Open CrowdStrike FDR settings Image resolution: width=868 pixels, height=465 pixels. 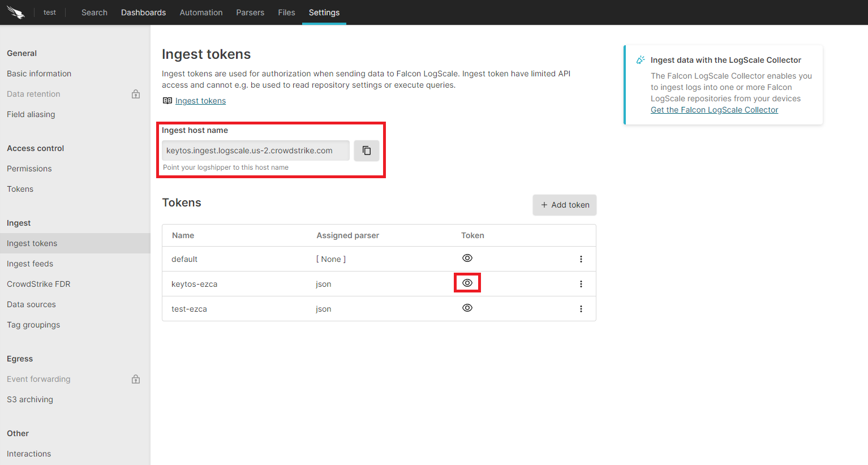[38, 284]
